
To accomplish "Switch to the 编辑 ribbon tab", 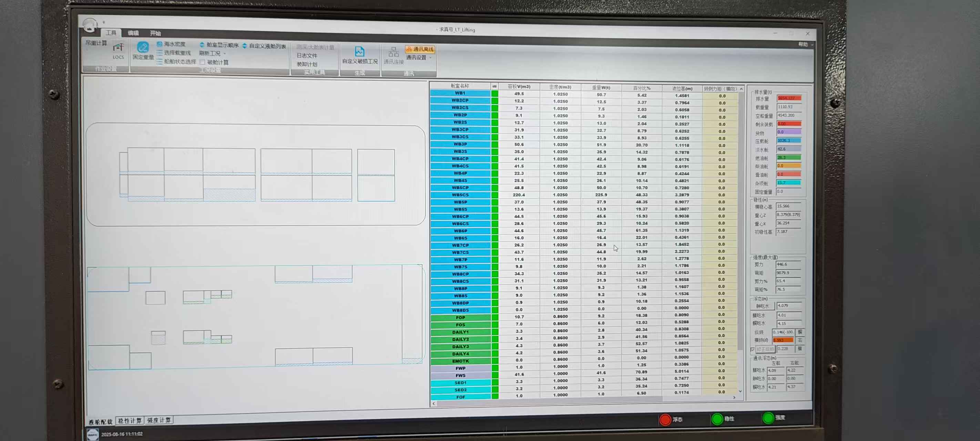I will tap(133, 33).
